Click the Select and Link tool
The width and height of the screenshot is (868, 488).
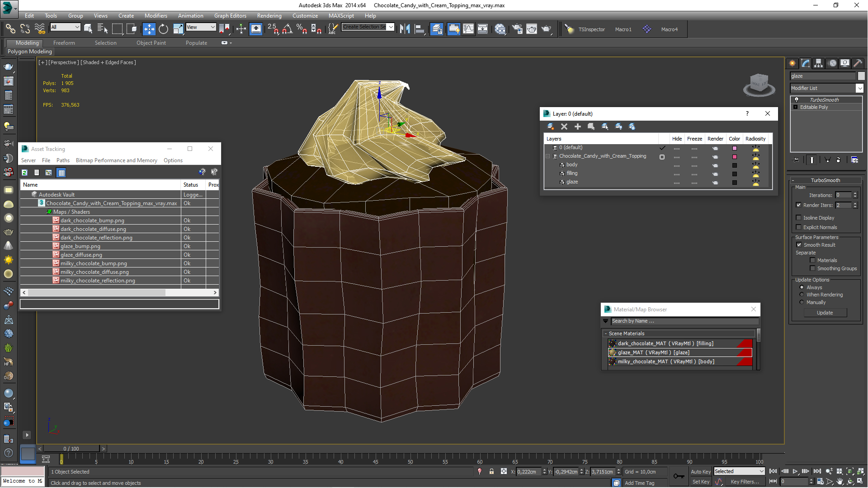(x=10, y=29)
